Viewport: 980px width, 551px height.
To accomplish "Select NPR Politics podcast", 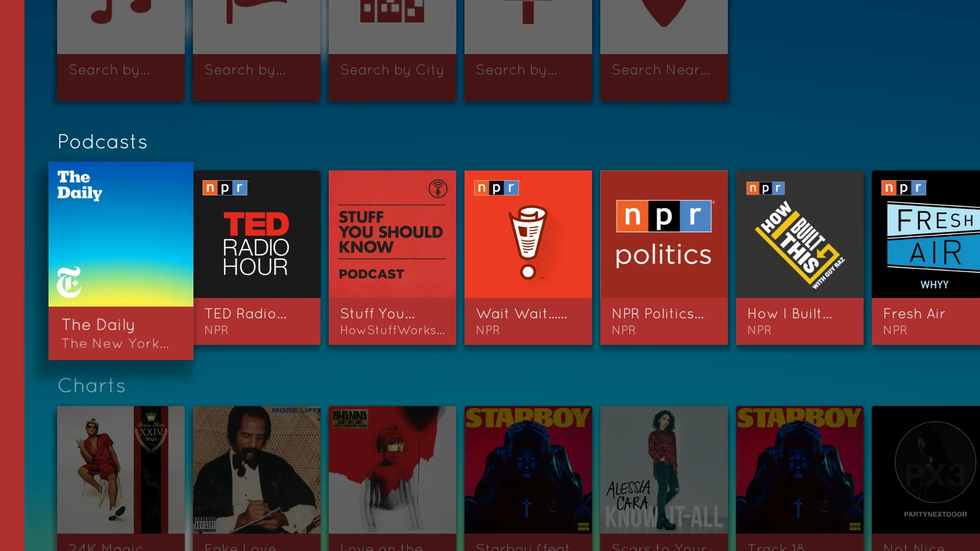I will point(664,258).
